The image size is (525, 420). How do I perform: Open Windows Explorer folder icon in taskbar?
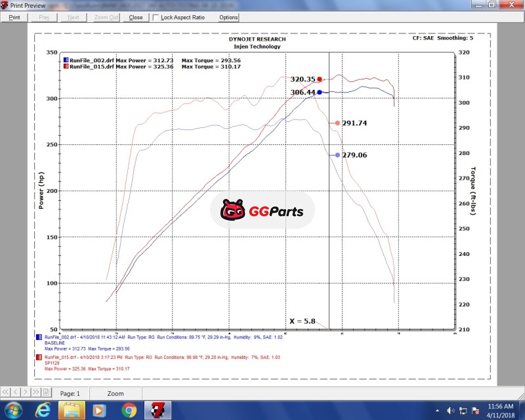[x=71, y=411]
